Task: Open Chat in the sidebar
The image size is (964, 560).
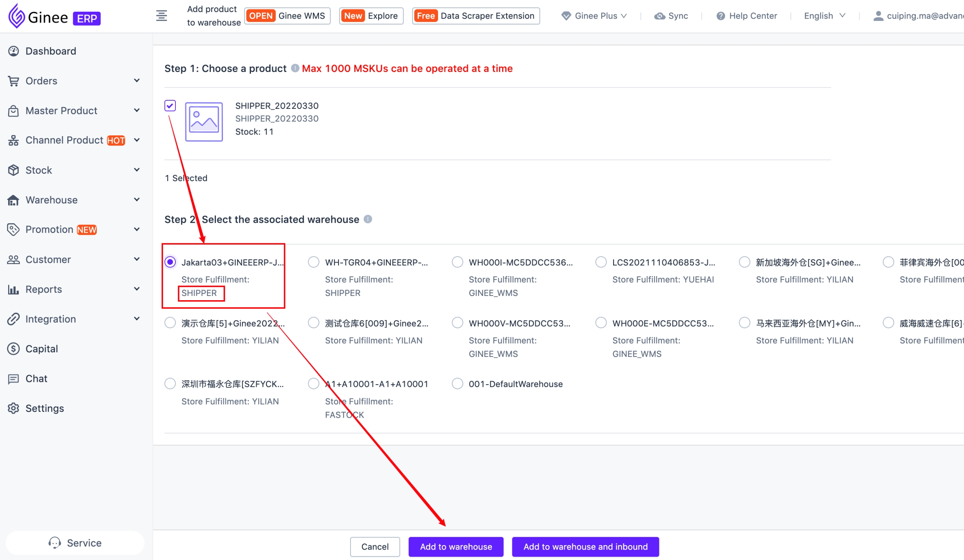Action: point(36,378)
